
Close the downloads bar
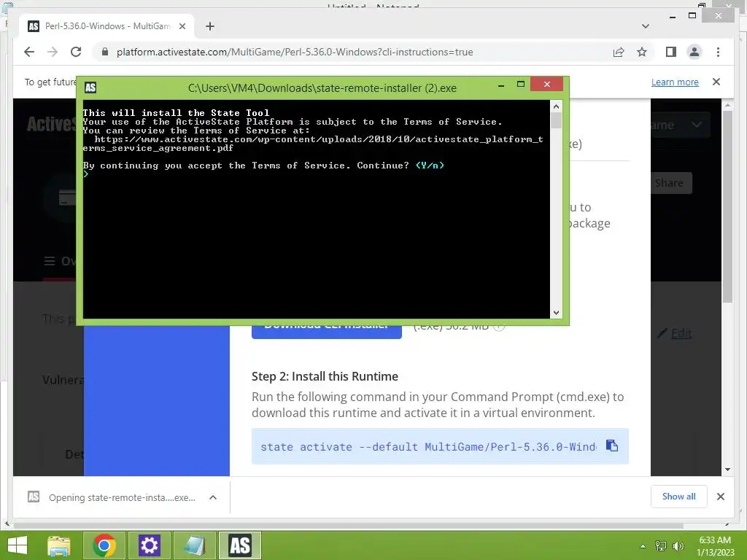pyautogui.click(x=720, y=497)
